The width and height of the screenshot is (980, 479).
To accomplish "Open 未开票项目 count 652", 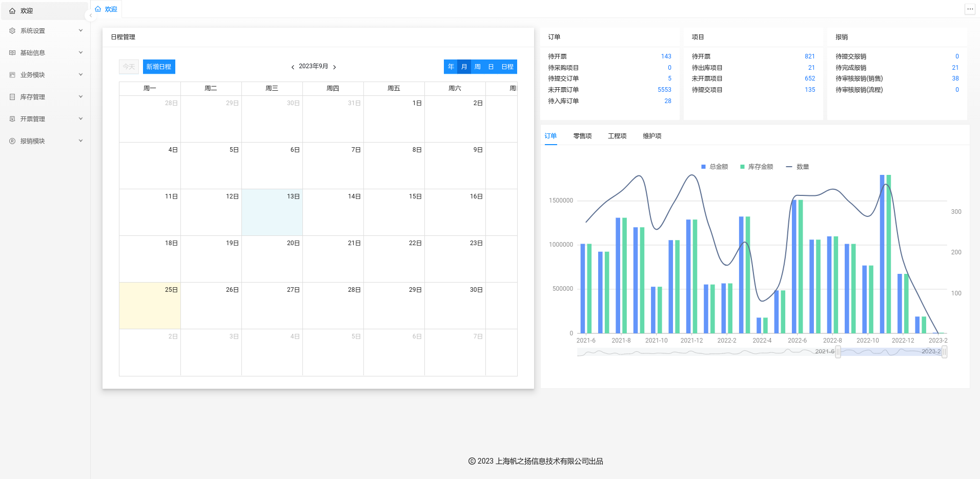I will [x=810, y=78].
